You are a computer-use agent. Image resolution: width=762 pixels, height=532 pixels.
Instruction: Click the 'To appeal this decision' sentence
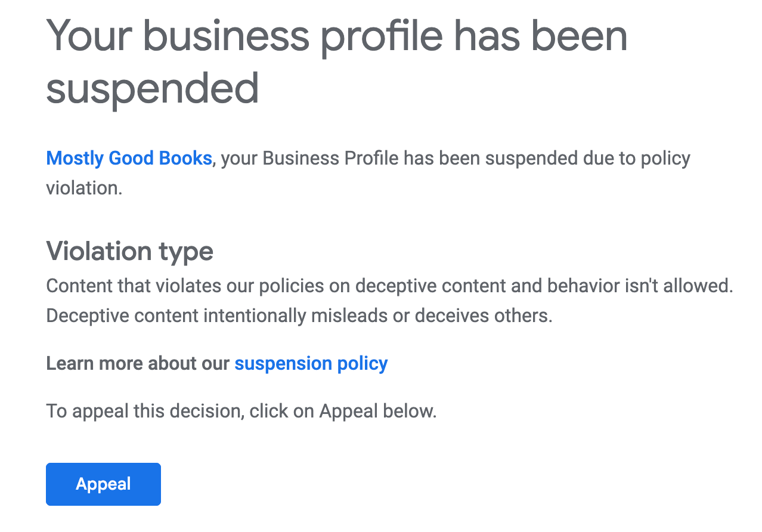pyautogui.click(x=241, y=411)
